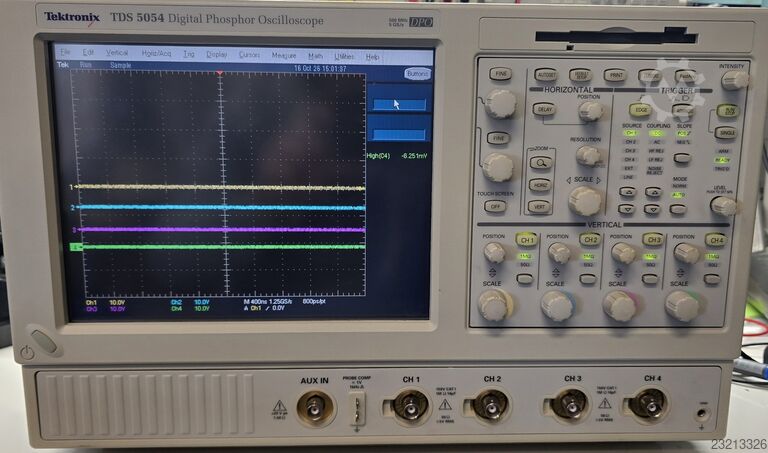Open the Display menu
Viewport: 768px width, 453px height.
click(x=216, y=54)
